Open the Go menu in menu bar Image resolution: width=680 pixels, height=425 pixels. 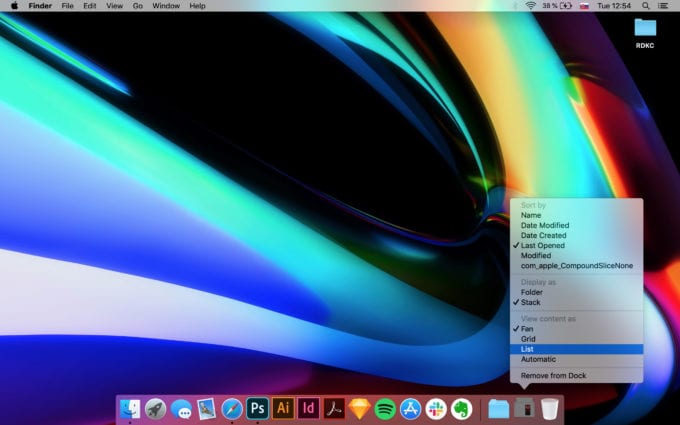[138, 6]
